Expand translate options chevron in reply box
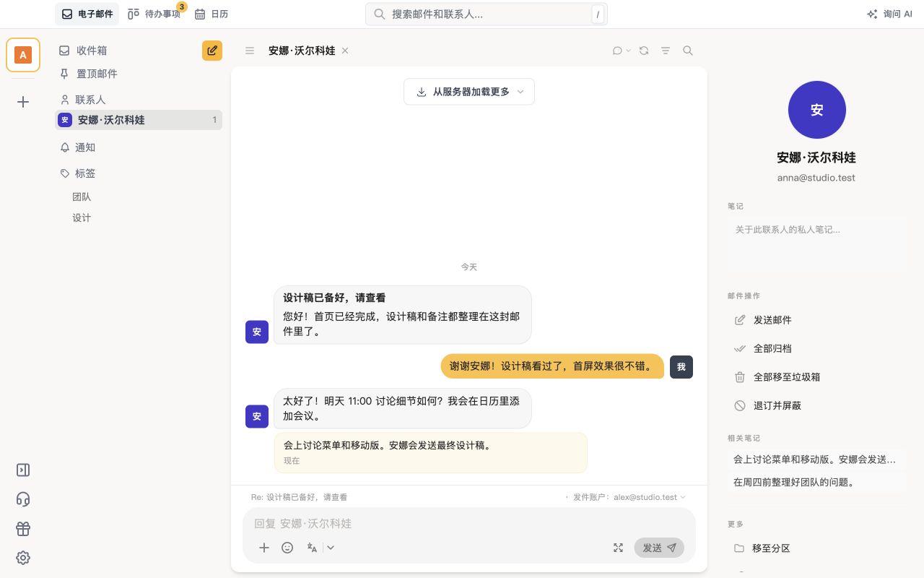Image resolution: width=924 pixels, height=578 pixels. (331, 548)
